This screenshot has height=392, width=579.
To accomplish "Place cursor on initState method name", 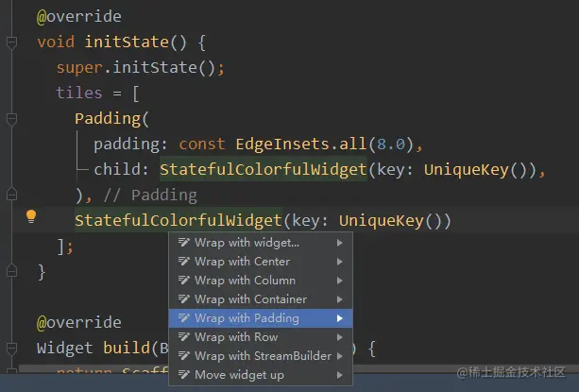I will pos(127,42).
